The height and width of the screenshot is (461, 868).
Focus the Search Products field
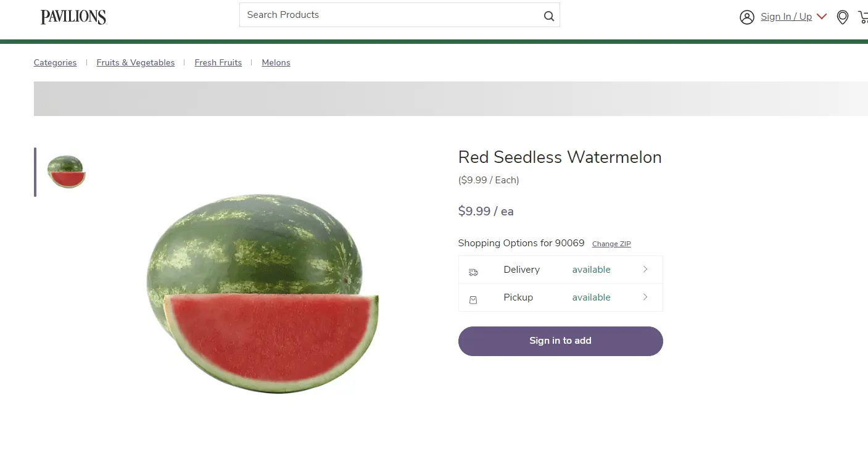tap(389, 15)
